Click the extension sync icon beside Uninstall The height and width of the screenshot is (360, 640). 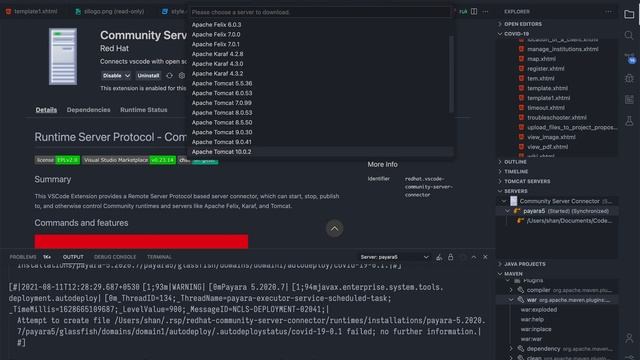coord(169,76)
